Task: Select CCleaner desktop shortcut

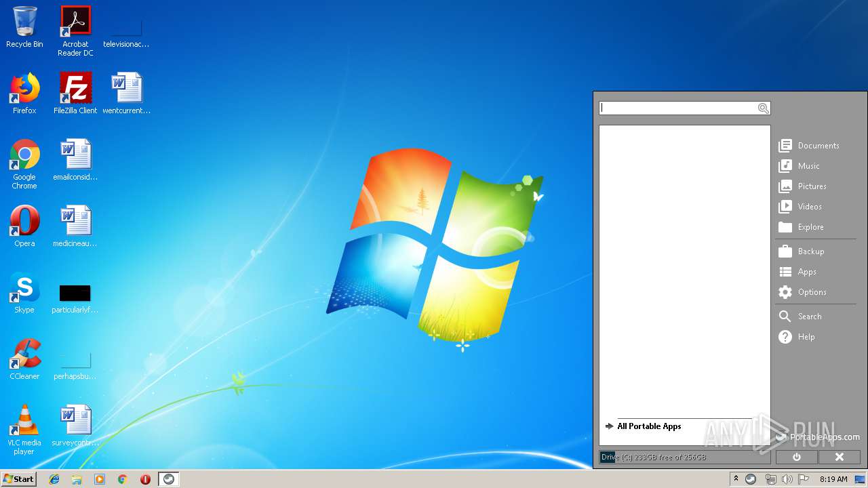Action: click(x=24, y=359)
